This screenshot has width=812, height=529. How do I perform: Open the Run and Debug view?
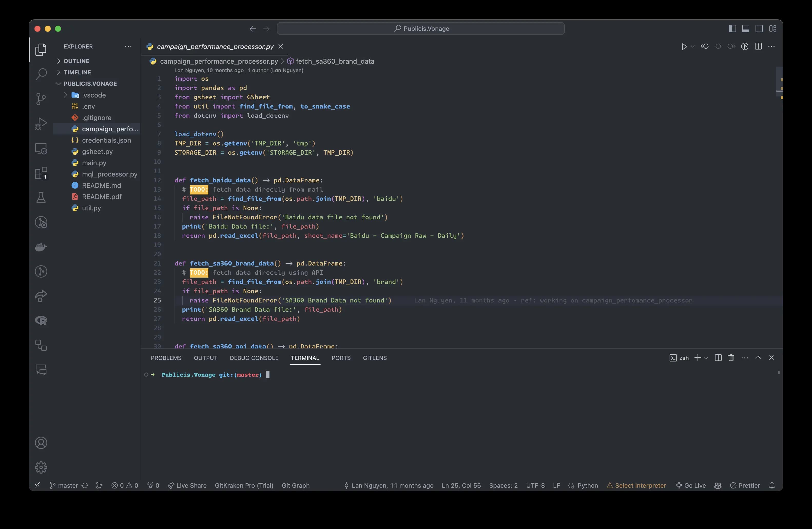click(41, 123)
